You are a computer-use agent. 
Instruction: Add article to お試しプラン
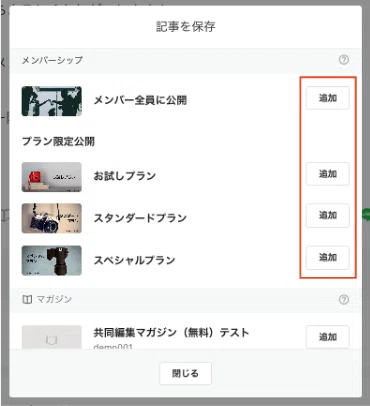pyautogui.click(x=328, y=174)
